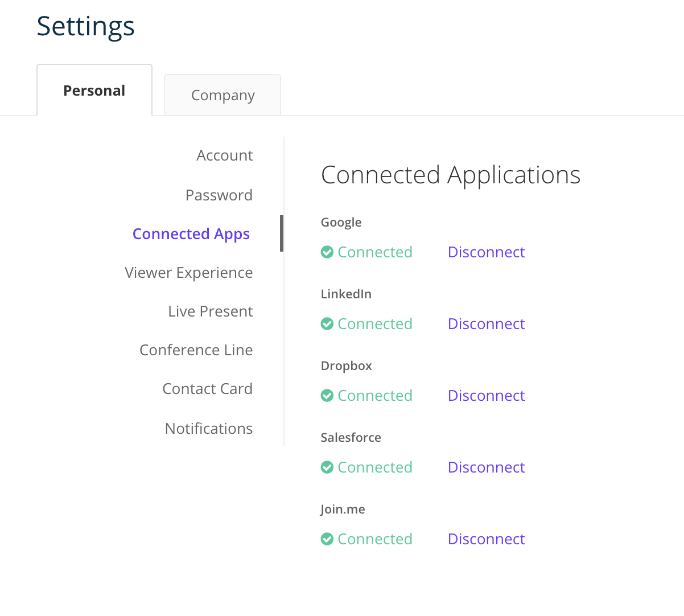Click the green checkmark icon for Salesforce
This screenshot has height=616, width=684.
click(x=327, y=467)
